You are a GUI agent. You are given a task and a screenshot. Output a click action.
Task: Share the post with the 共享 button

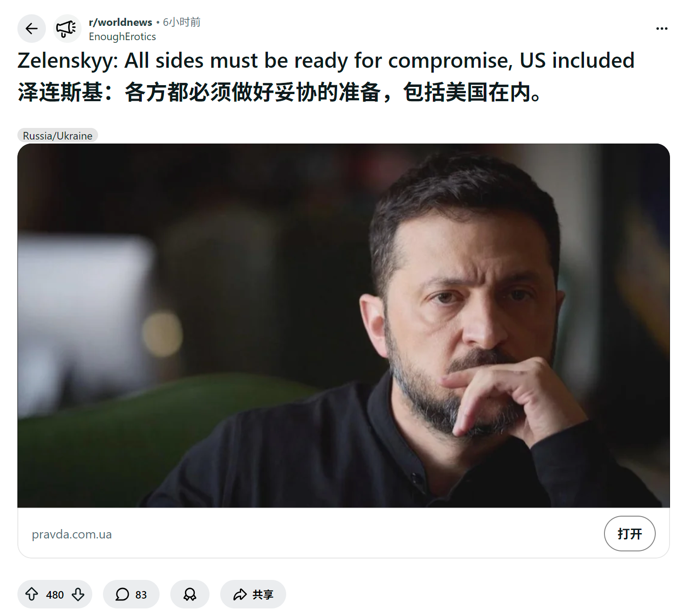coord(253,594)
